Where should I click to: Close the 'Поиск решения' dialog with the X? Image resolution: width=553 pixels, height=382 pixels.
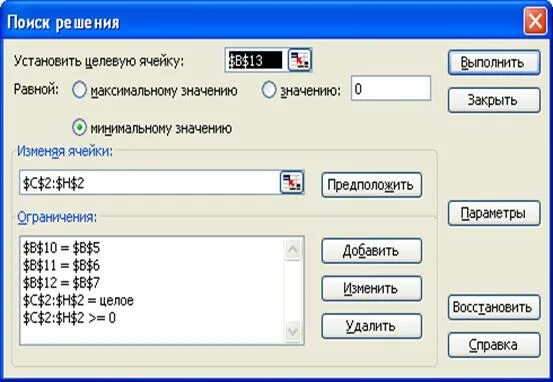(x=535, y=21)
